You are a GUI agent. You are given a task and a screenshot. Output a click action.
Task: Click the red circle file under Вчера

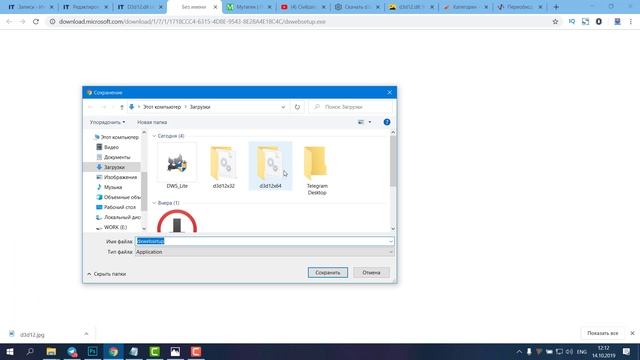(x=177, y=221)
